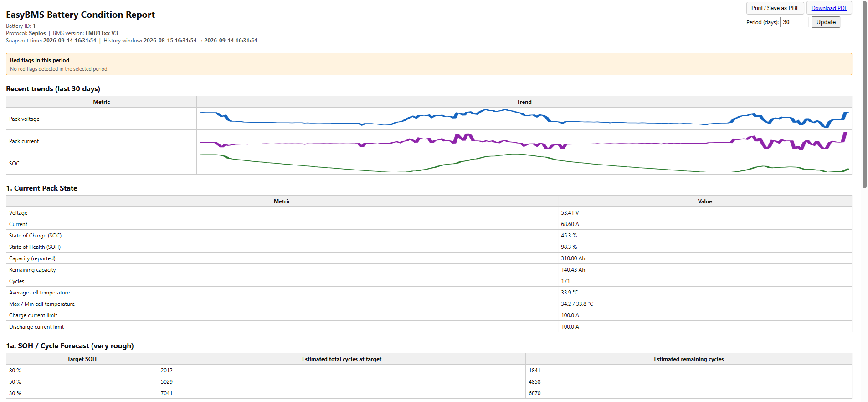The height and width of the screenshot is (402, 868).
Task: Click the Target SOH column header
Action: [82, 359]
